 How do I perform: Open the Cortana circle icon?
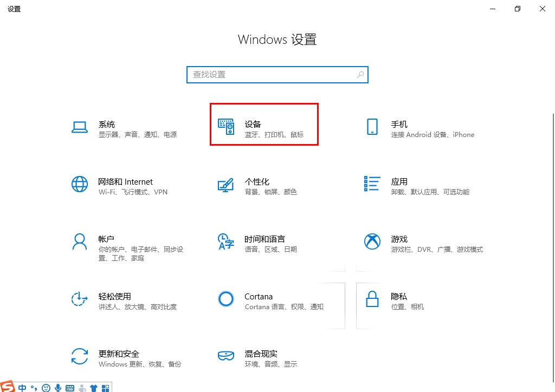(226, 299)
